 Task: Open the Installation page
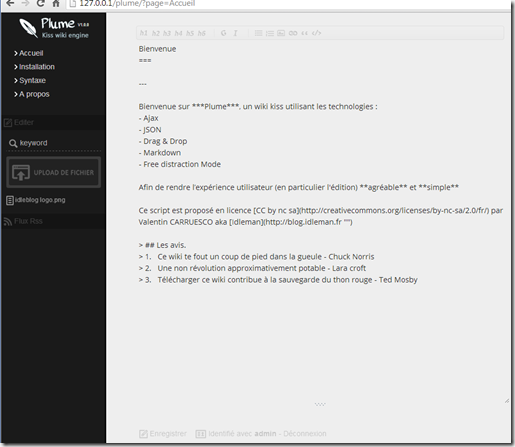(x=37, y=67)
